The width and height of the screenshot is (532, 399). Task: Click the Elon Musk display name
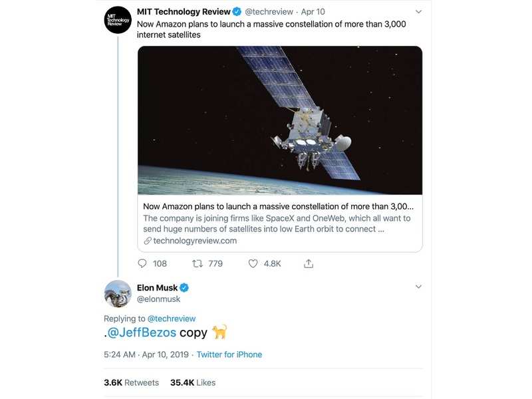tap(157, 288)
